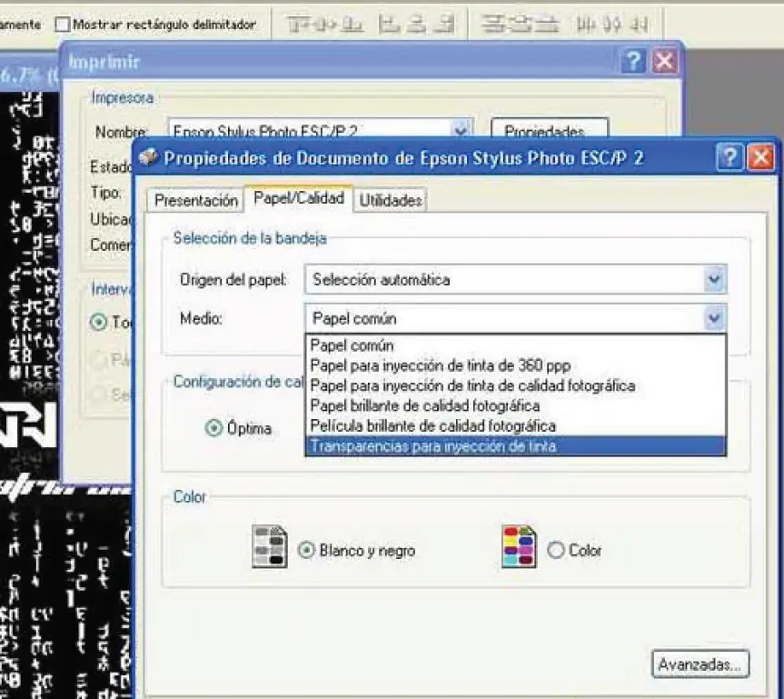This screenshot has height=699, width=784.
Task: Close the Propiedades de Documento dialog
Action: tap(760, 157)
